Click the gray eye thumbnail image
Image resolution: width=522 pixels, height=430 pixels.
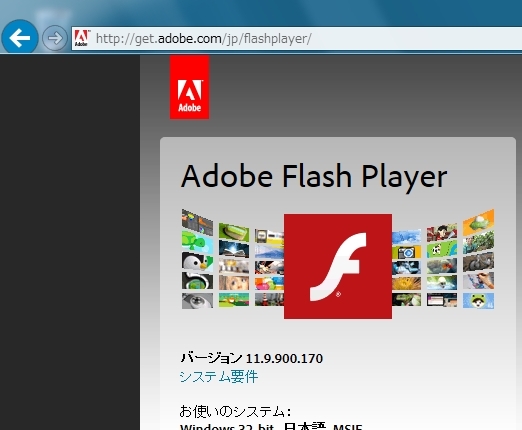pyautogui.click(x=197, y=300)
